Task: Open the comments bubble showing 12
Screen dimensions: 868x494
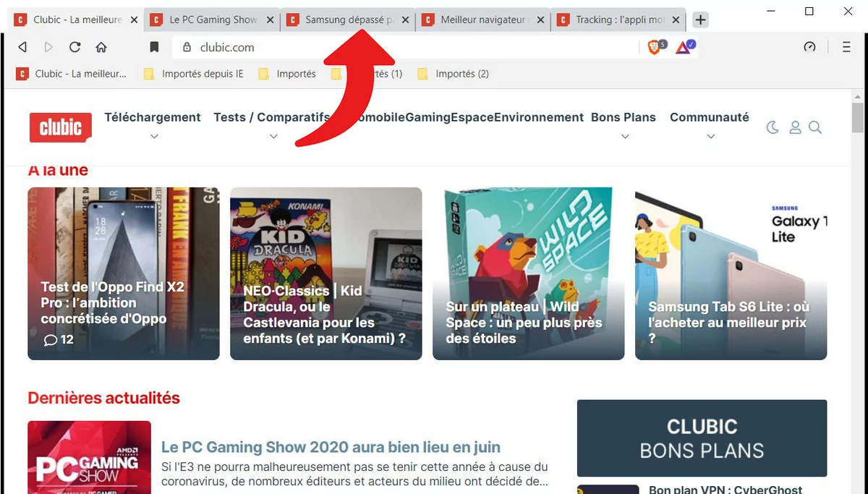Action: coord(58,340)
